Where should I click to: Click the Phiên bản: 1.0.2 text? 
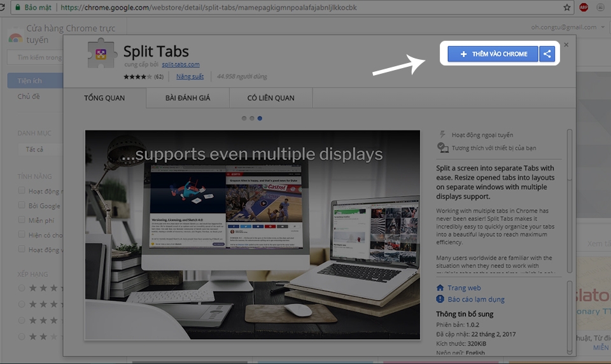click(458, 325)
